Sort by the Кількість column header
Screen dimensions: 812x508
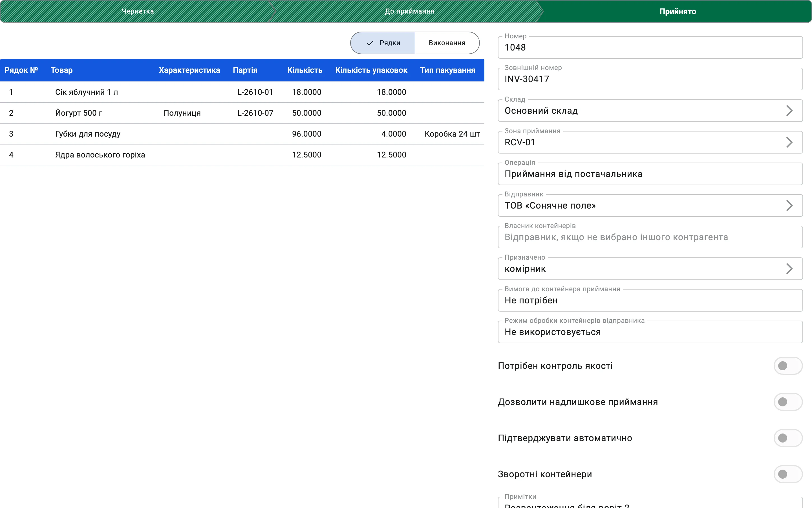305,70
